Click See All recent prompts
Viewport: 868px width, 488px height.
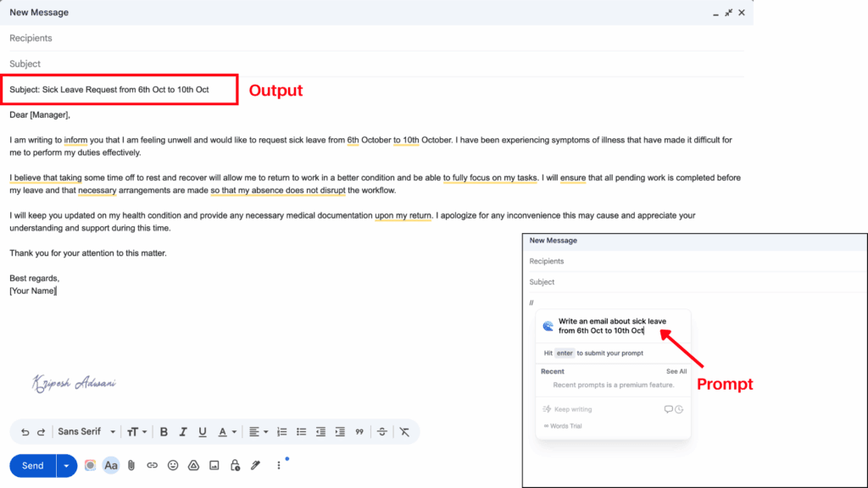pos(676,371)
